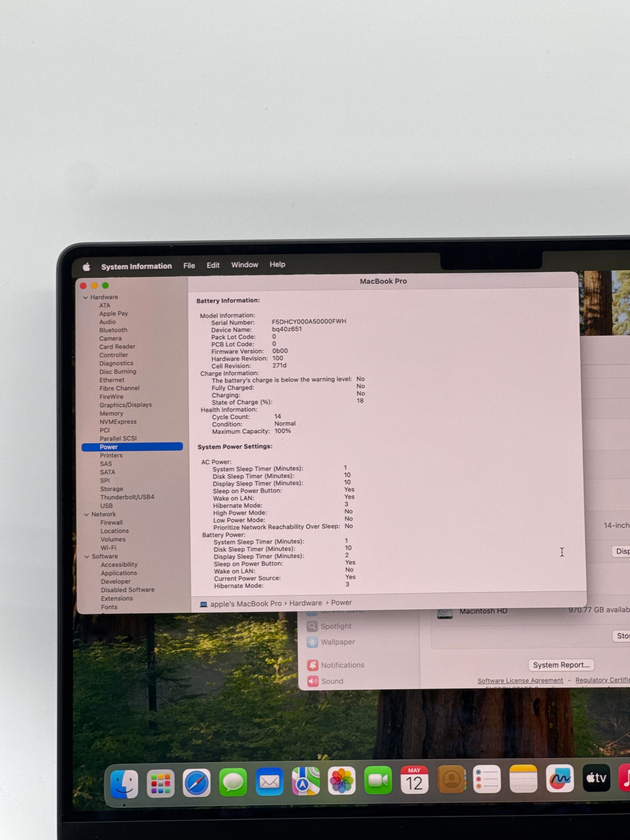This screenshot has width=630, height=840.
Task: Open Diagnostics in the Hardware list
Action: [116, 364]
